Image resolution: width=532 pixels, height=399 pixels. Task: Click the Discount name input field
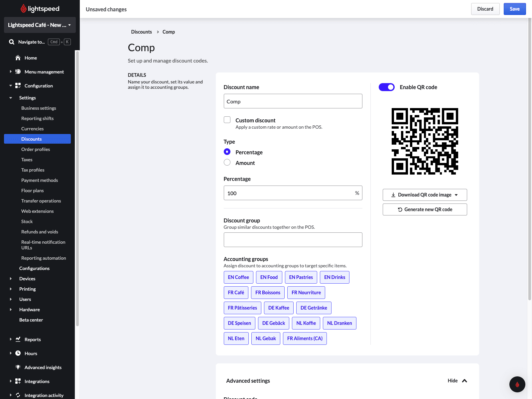pos(293,101)
